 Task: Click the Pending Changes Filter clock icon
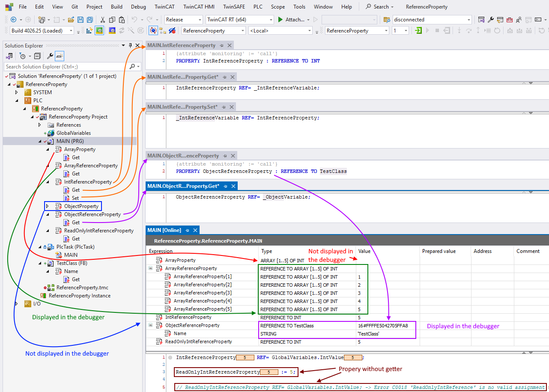22,56
